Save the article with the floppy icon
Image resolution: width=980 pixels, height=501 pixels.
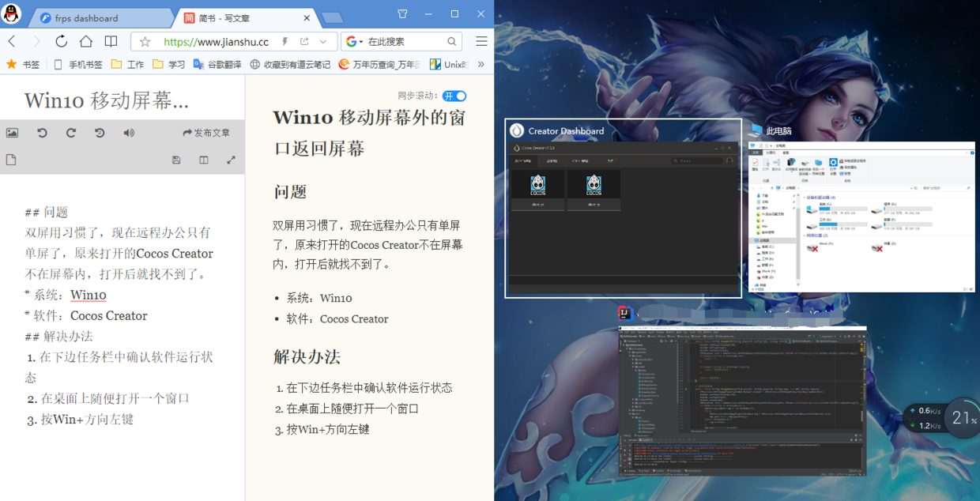point(176,160)
